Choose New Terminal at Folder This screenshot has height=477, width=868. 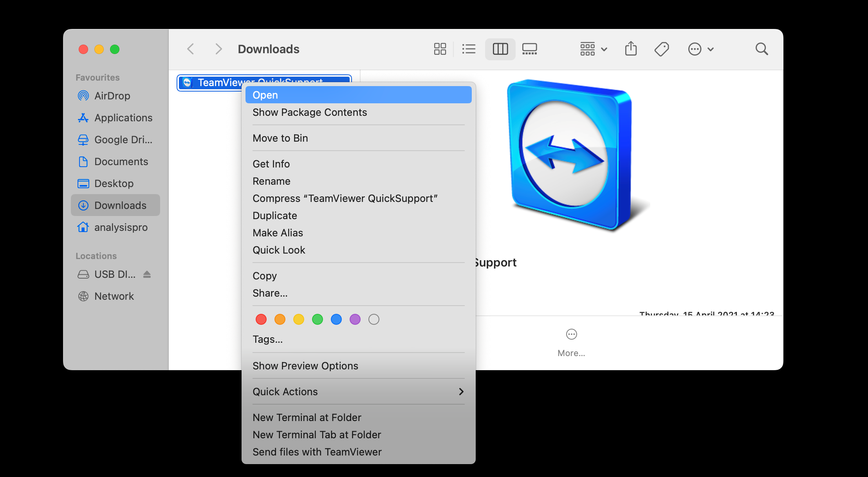point(358,418)
